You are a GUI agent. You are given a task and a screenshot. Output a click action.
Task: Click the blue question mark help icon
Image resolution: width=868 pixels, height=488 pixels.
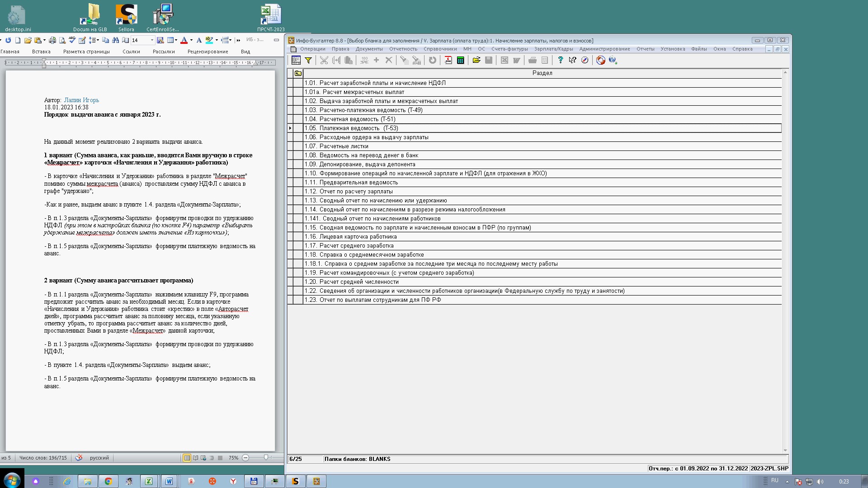pos(560,60)
